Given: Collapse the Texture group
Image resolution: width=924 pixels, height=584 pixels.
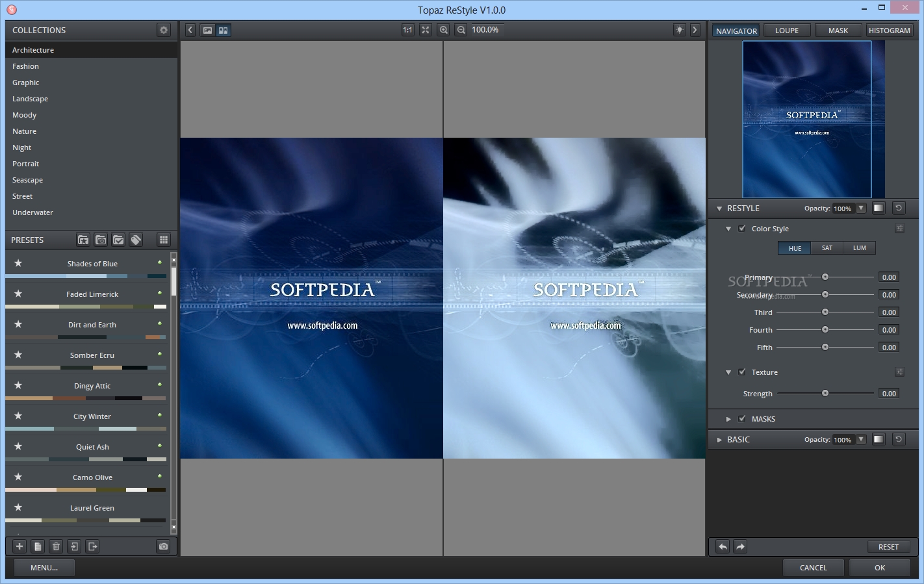Looking at the screenshot, I should coord(728,372).
